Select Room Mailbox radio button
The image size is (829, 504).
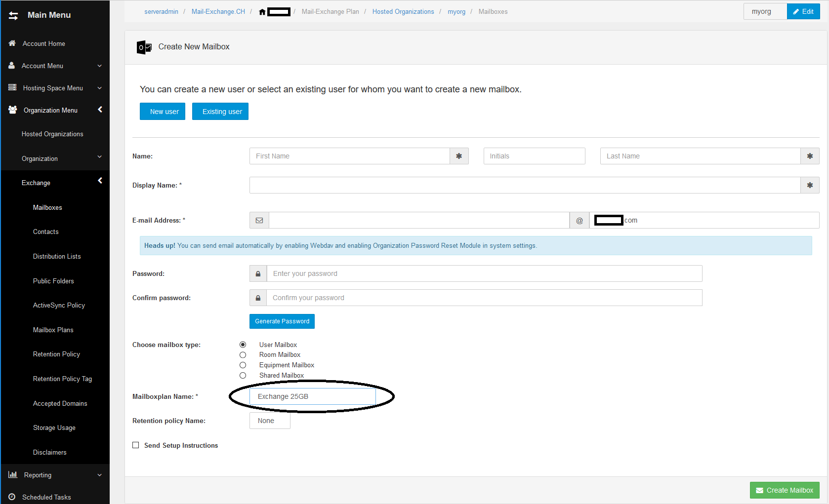click(x=243, y=355)
